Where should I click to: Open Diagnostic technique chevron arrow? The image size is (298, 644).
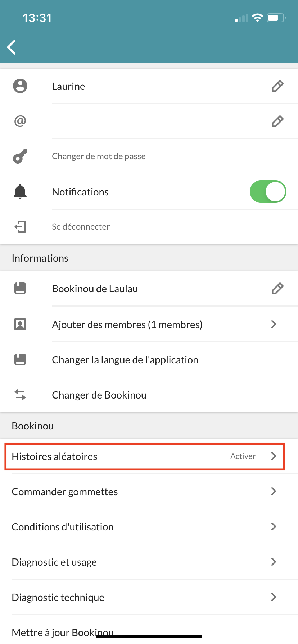coord(274,597)
